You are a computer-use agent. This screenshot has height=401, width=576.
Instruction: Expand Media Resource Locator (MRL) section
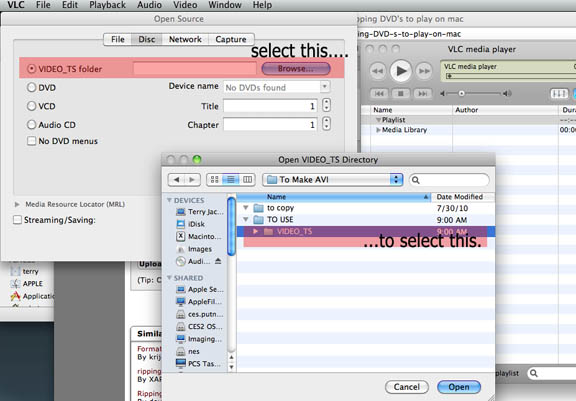tap(17, 204)
